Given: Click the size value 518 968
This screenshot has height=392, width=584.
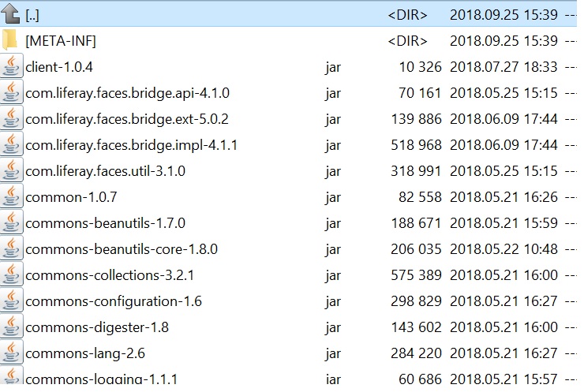Looking at the screenshot, I should click(x=416, y=145).
